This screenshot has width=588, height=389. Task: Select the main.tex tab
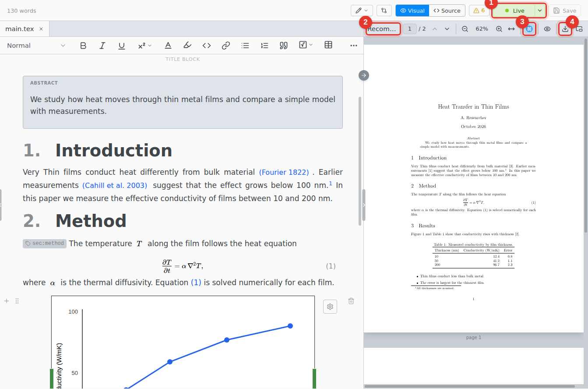click(20, 29)
